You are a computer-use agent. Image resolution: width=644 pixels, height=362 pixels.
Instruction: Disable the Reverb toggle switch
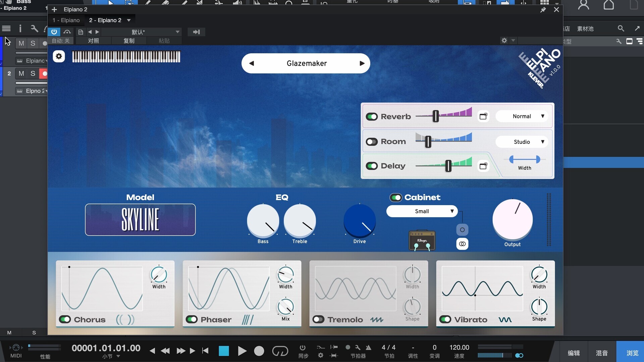pos(372,117)
